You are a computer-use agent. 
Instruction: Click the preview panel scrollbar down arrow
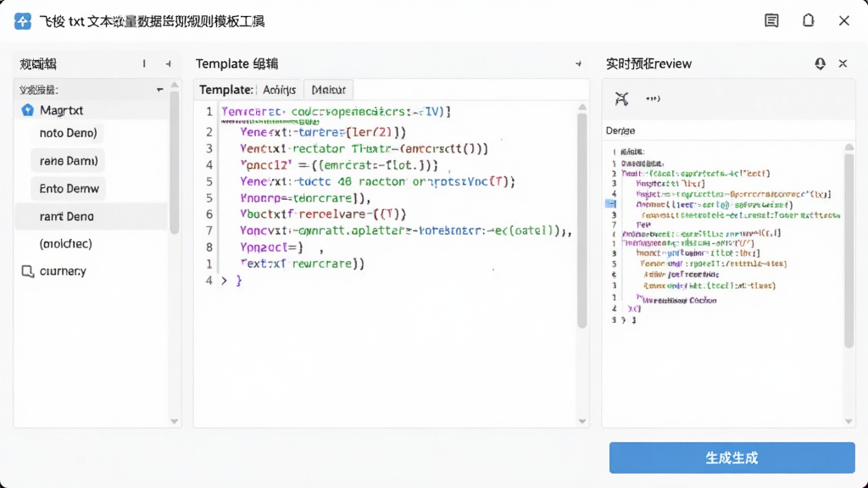[849, 422]
